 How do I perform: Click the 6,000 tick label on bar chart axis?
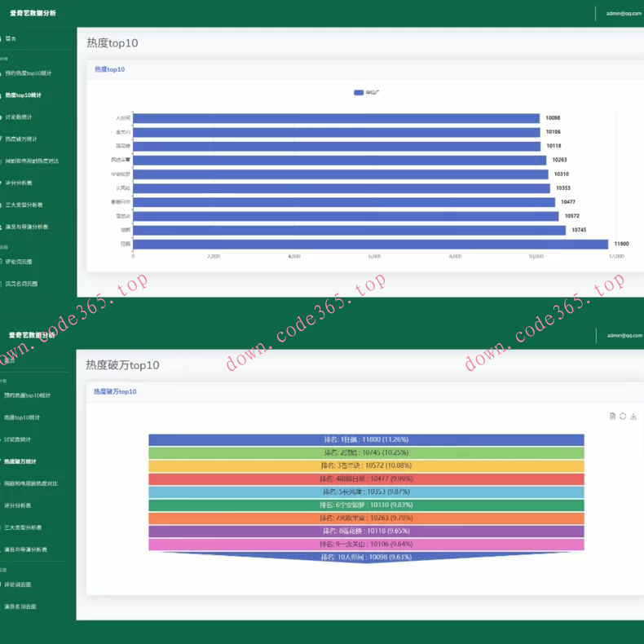pos(374,256)
